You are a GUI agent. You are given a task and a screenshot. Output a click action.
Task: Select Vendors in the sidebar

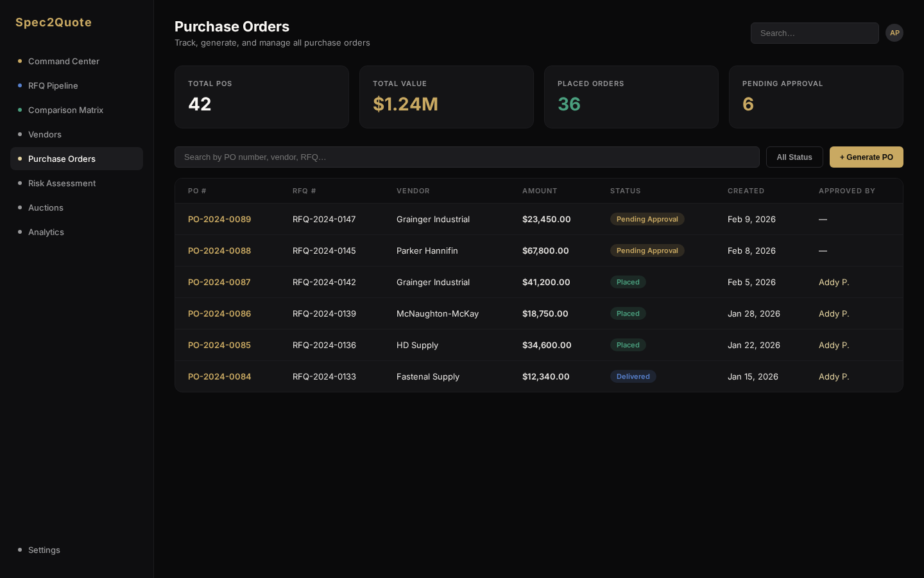pos(45,134)
